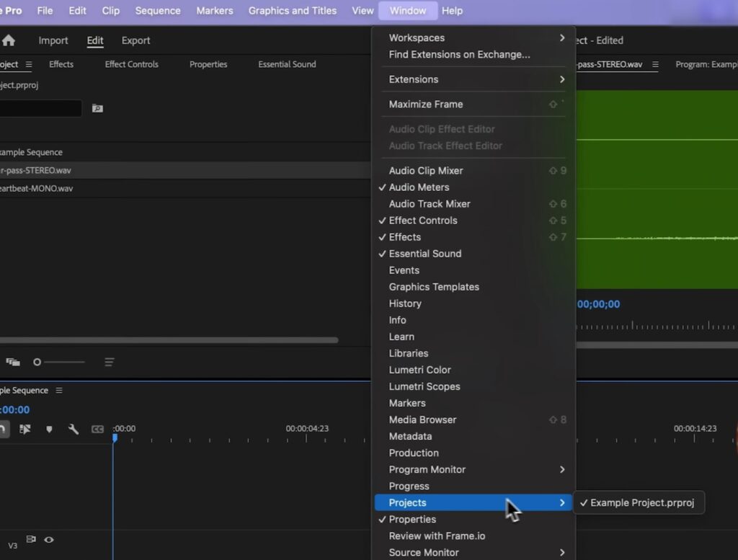Open the Help menu

(x=452, y=10)
